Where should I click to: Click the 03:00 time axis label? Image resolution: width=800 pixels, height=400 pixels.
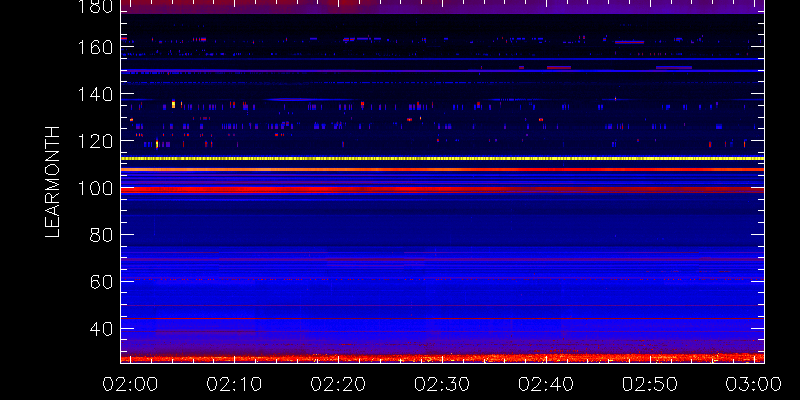tap(754, 384)
